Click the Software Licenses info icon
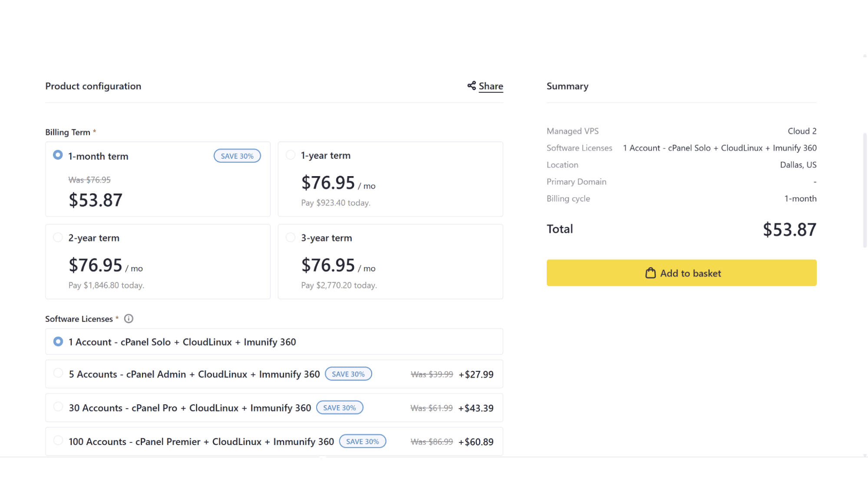 point(129,319)
